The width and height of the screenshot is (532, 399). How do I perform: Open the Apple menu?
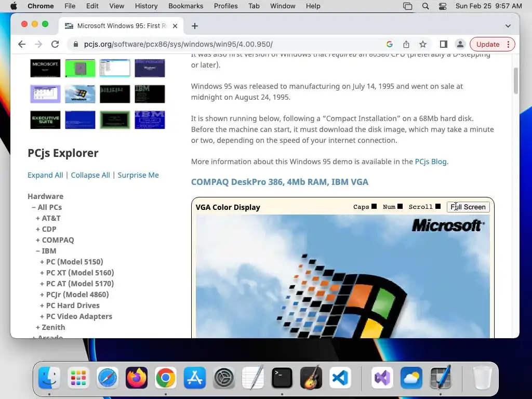[x=14, y=6]
